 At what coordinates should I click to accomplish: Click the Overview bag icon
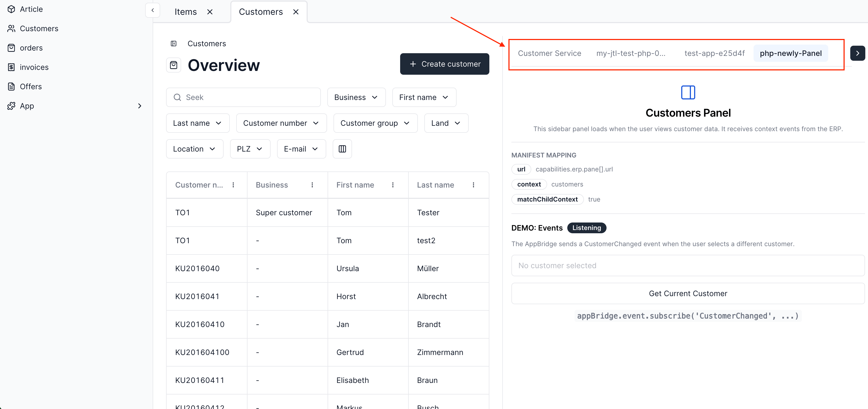point(174,65)
